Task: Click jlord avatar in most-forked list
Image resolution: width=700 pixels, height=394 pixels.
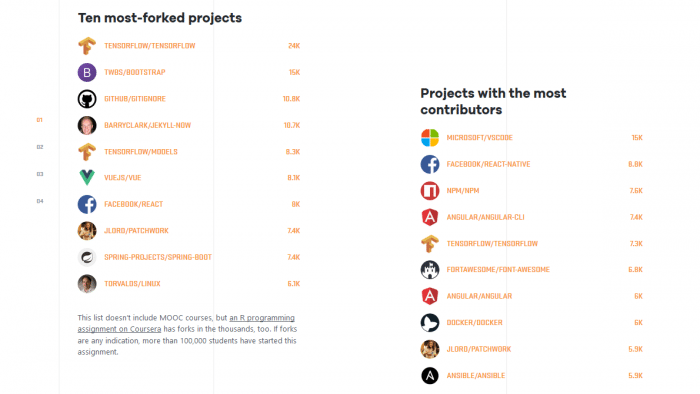Action: [87, 231]
